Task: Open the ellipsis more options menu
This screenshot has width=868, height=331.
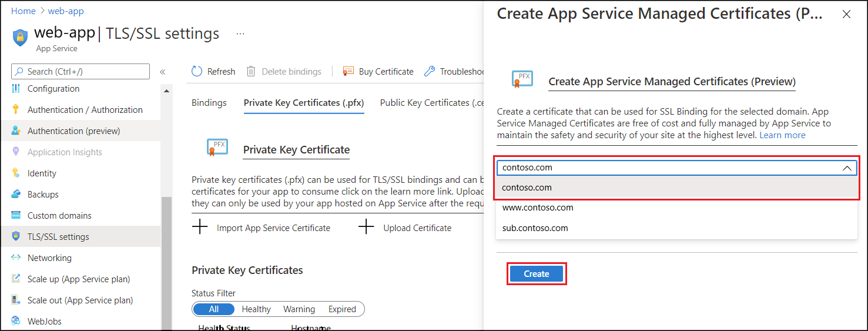Action: (240, 34)
